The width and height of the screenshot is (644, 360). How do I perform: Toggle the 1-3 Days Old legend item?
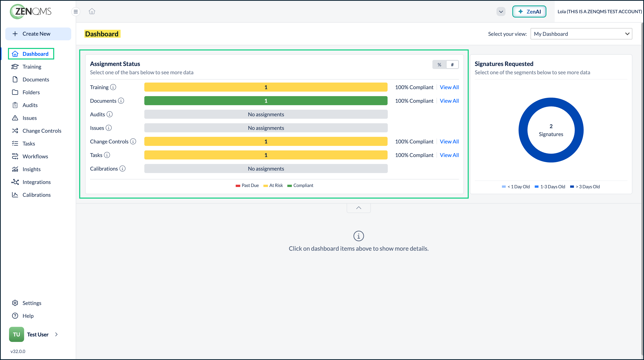[550, 187]
